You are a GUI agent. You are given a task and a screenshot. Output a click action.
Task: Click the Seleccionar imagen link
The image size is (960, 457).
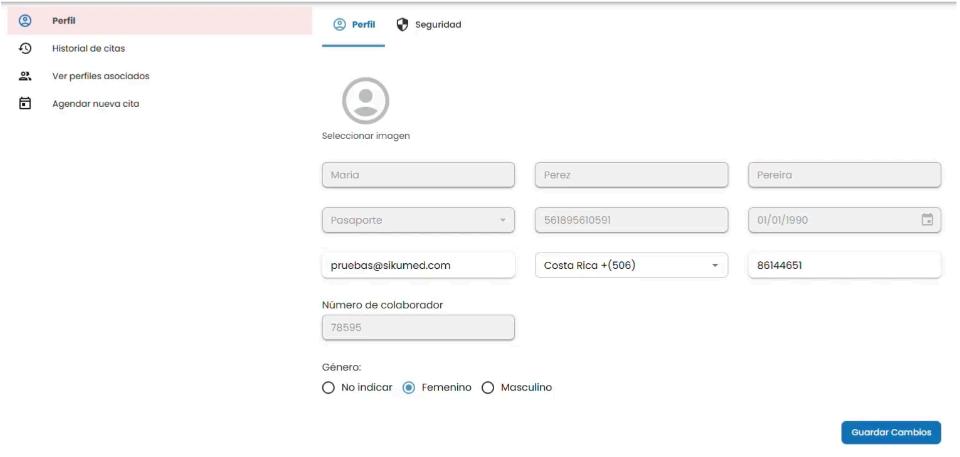coord(366,136)
